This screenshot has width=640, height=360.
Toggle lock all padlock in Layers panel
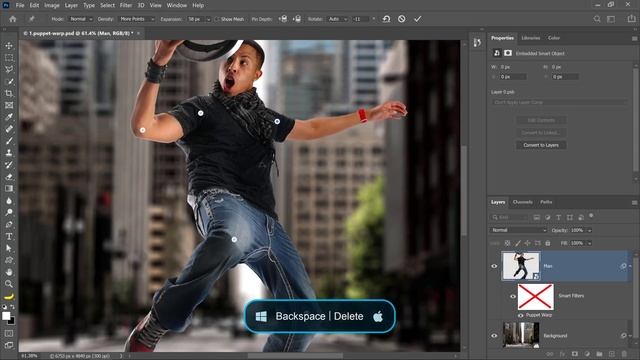(x=548, y=243)
